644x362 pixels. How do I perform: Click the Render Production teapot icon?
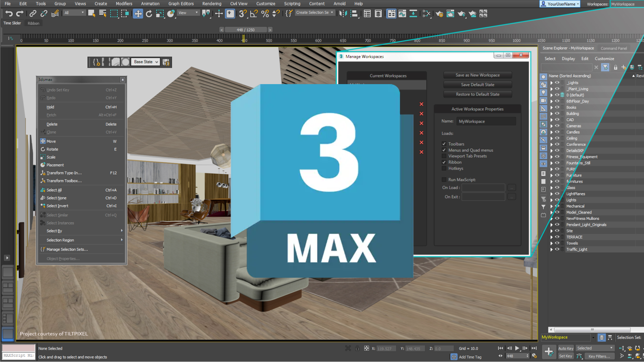coord(462,13)
